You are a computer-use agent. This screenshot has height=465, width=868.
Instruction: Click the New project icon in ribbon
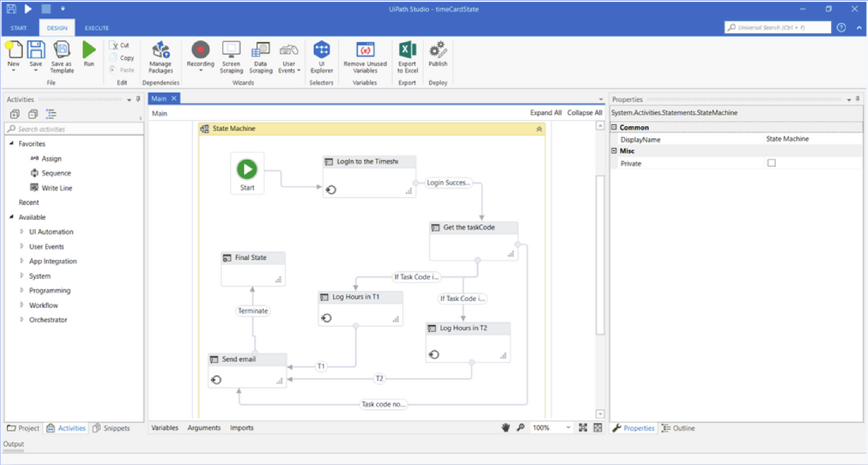tap(13, 50)
